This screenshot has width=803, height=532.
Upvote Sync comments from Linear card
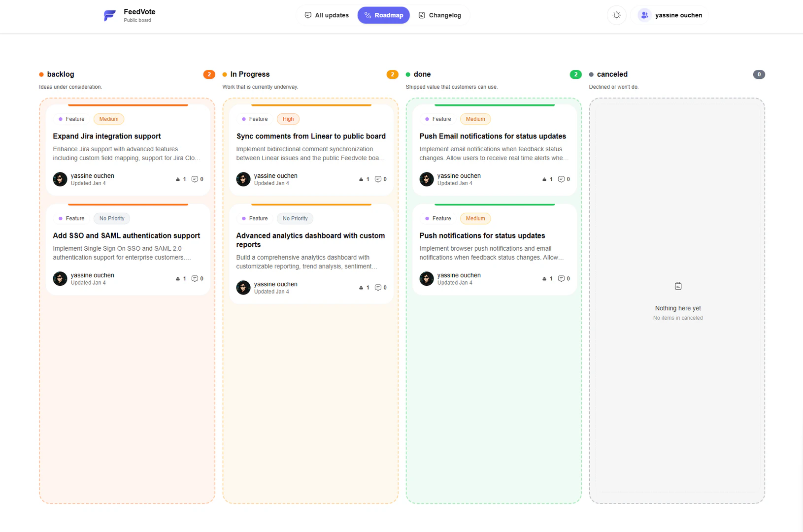[x=364, y=179]
